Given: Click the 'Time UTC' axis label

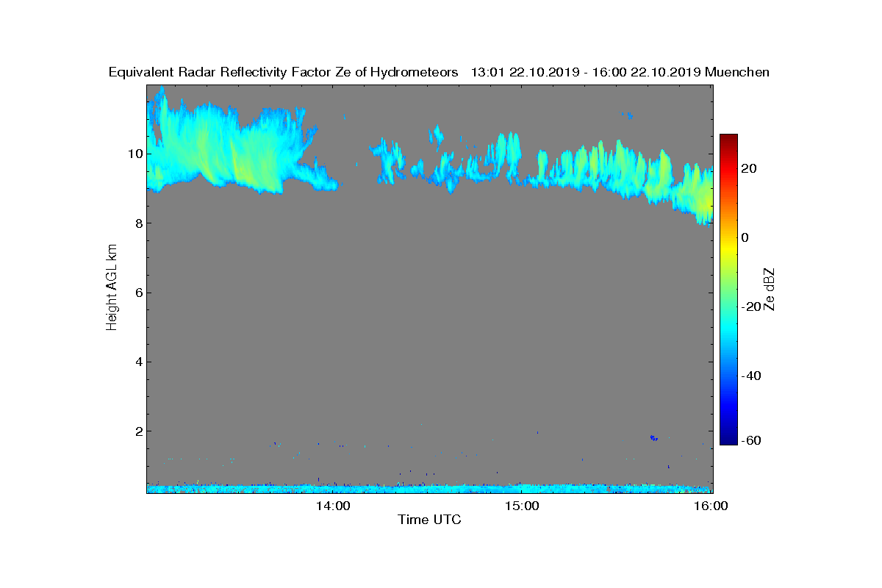Looking at the screenshot, I should [x=429, y=520].
